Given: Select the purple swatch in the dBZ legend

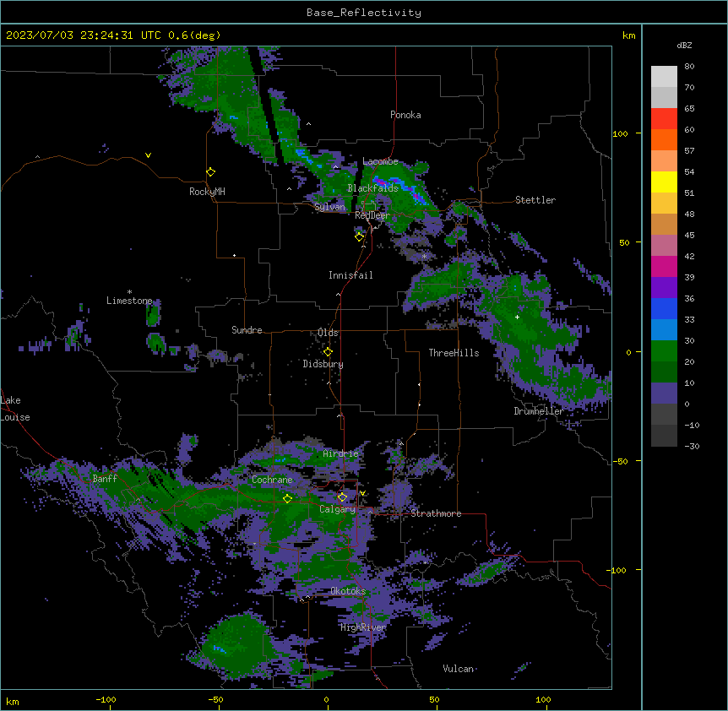Looking at the screenshot, I should 664,288.
